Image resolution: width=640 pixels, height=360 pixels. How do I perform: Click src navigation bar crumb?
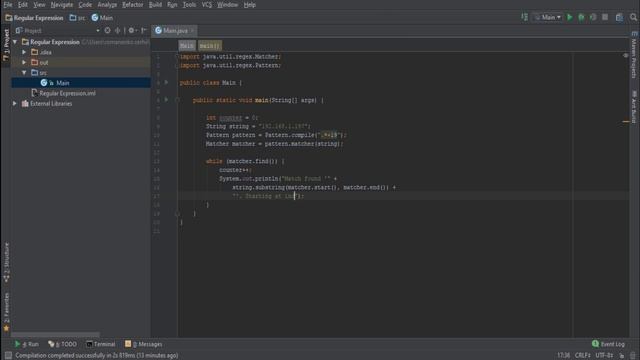coord(78,18)
